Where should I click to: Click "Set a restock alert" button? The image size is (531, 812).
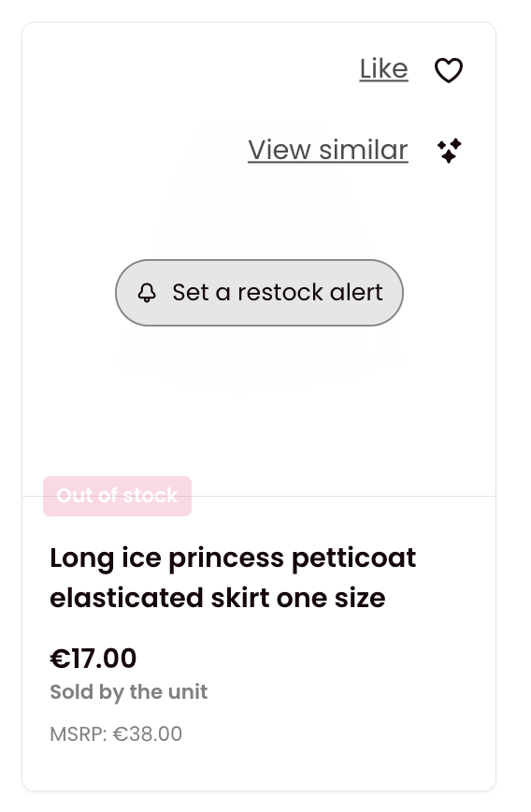click(x=259, y=293)
